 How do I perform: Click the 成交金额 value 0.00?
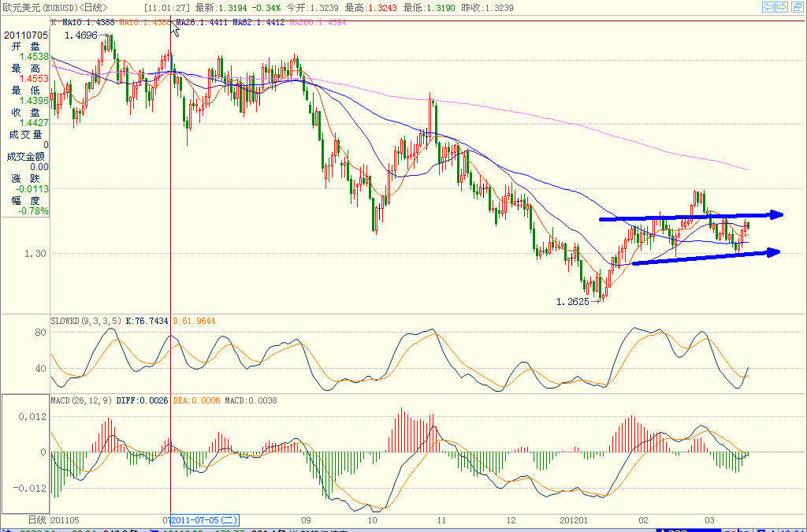coord(39,167)
